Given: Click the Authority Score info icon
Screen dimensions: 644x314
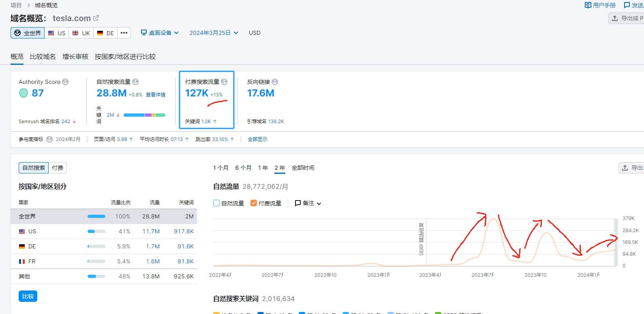Looking at the screenshot, I should coord(65,82).
